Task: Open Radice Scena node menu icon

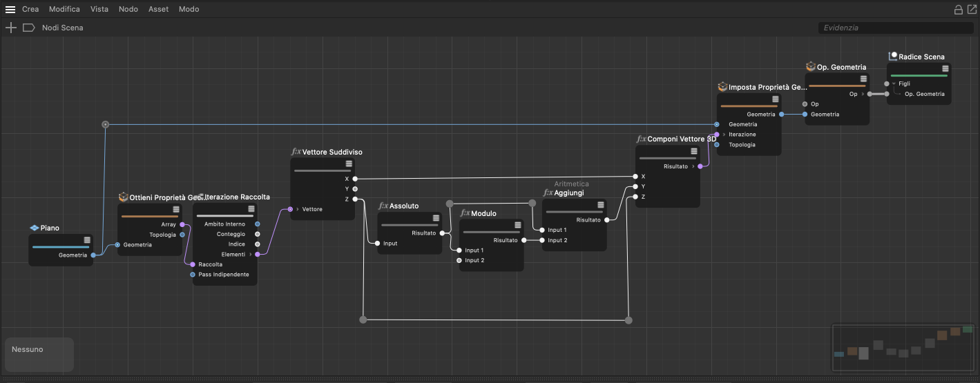Action: click(x=945, y=69)
